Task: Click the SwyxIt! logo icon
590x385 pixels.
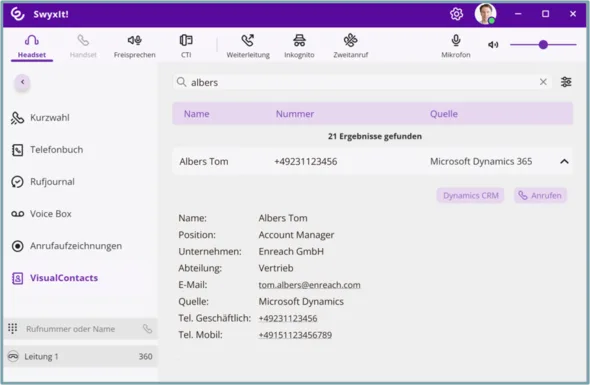Action: point(17,14)
